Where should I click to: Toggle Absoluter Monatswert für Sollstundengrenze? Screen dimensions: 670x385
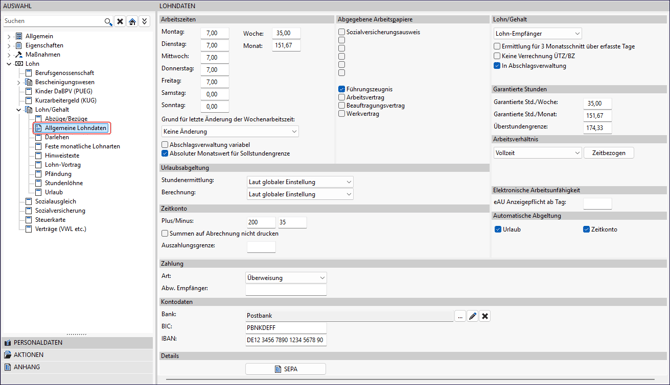click(165, 153)
